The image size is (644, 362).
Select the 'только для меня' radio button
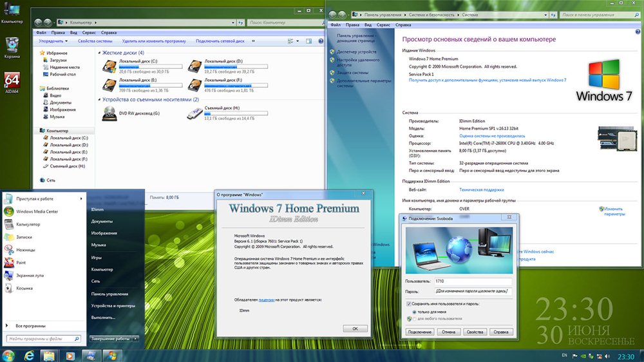click(413, 311)
